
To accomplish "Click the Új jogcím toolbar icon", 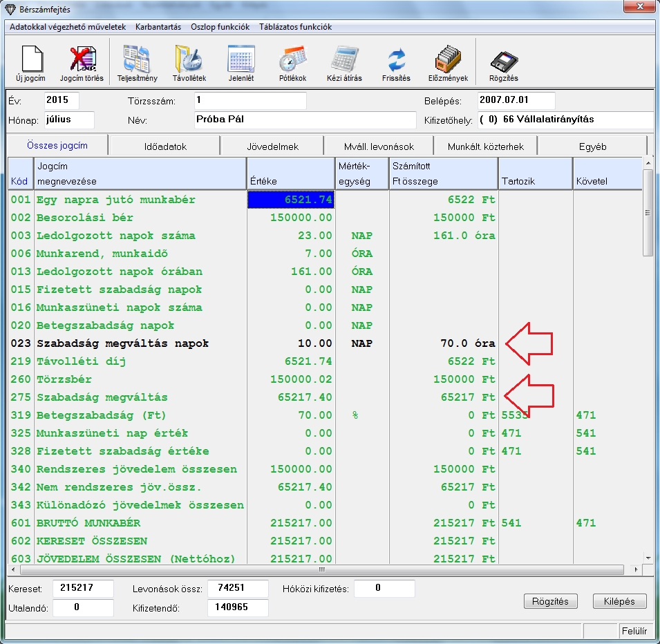I will click(x=32, y=59).
